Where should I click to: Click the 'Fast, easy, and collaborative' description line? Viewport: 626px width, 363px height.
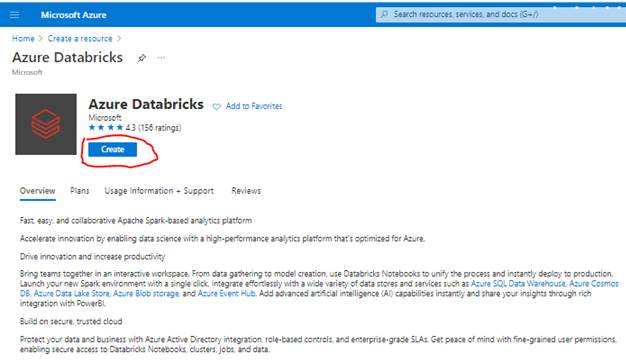pos(136,220)
